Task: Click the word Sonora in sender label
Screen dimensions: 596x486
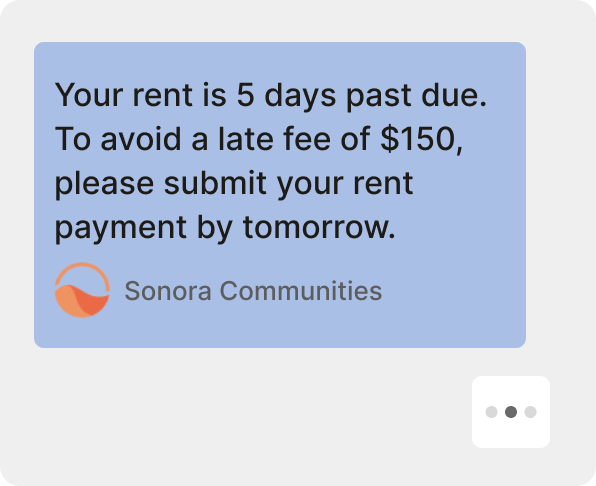Action: click(168, 291)
